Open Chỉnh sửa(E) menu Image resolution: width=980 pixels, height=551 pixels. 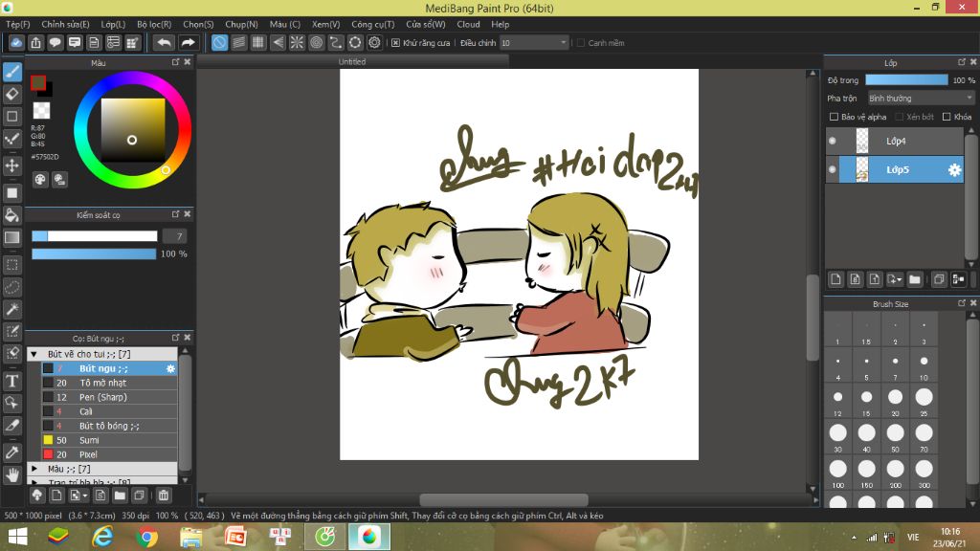(x=65, y=24)
